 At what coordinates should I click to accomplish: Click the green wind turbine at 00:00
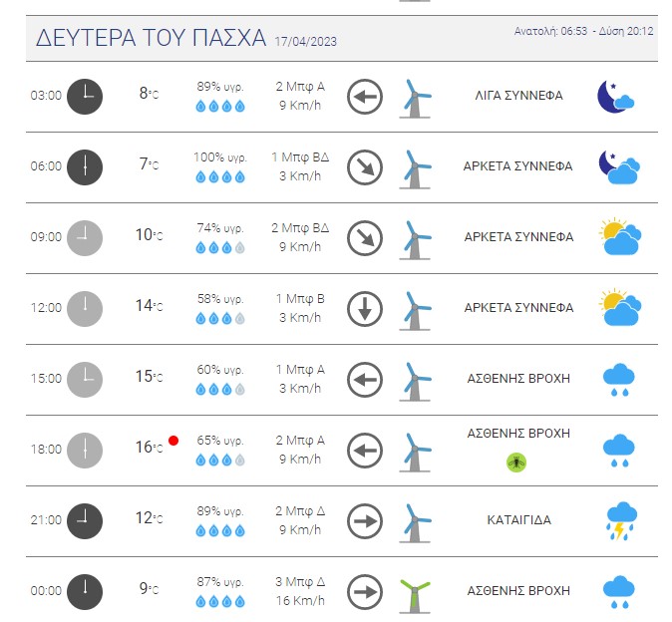click(x=415, y=596)
